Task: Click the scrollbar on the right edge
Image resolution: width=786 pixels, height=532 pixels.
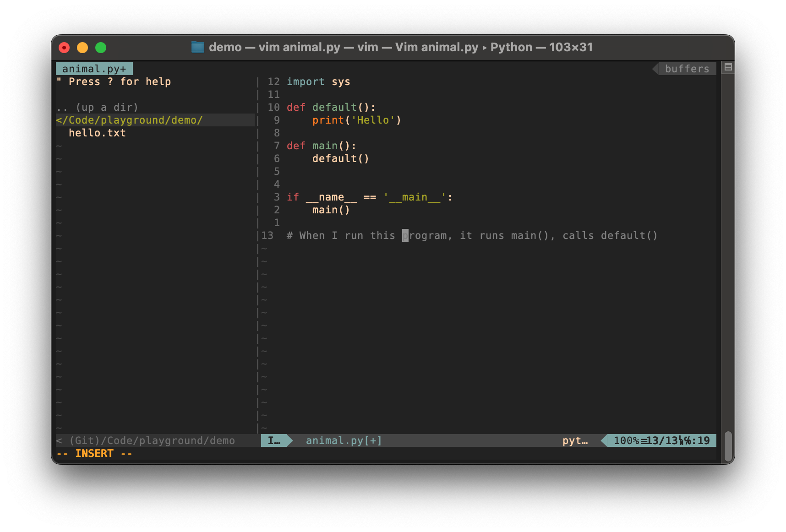Action: [x=728, y=446]
